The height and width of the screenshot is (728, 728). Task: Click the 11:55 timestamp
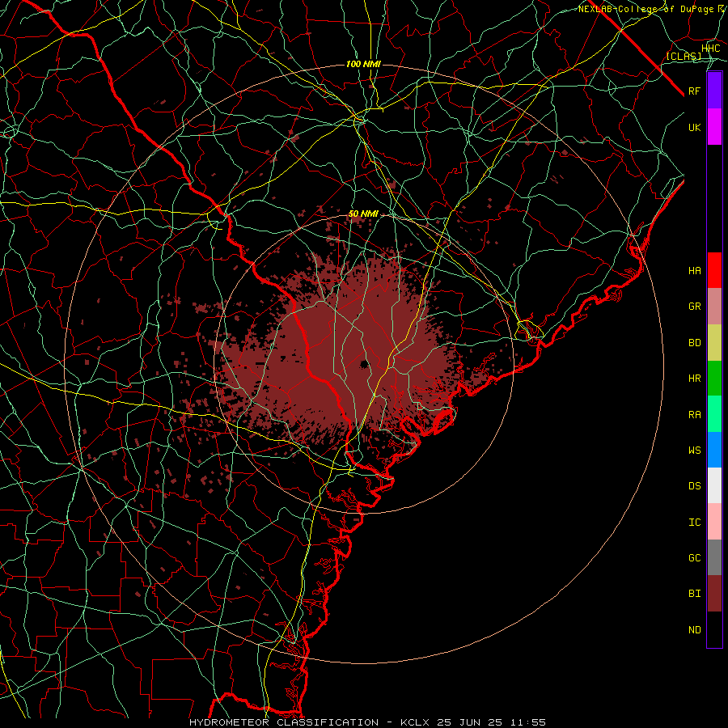pos(528,722)
